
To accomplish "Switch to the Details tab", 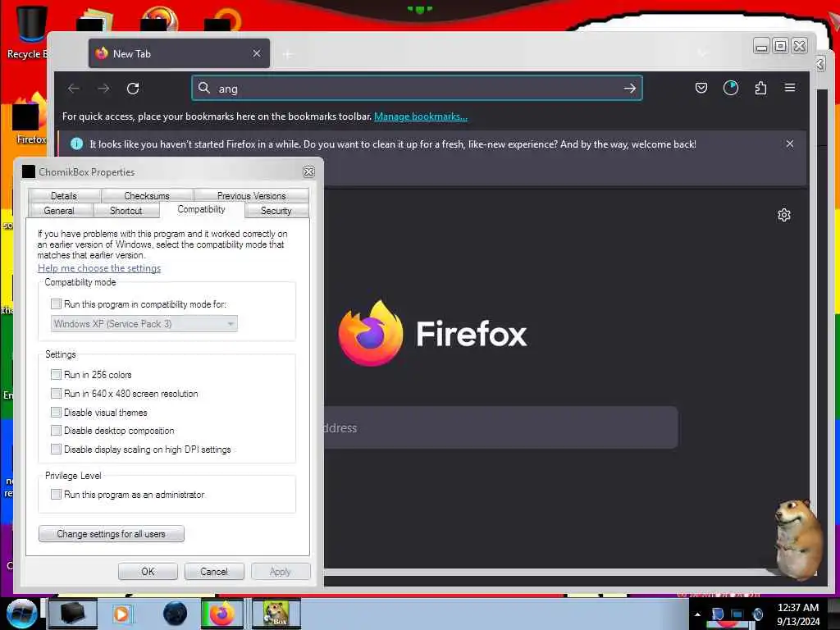I will (x=64, y=195).
